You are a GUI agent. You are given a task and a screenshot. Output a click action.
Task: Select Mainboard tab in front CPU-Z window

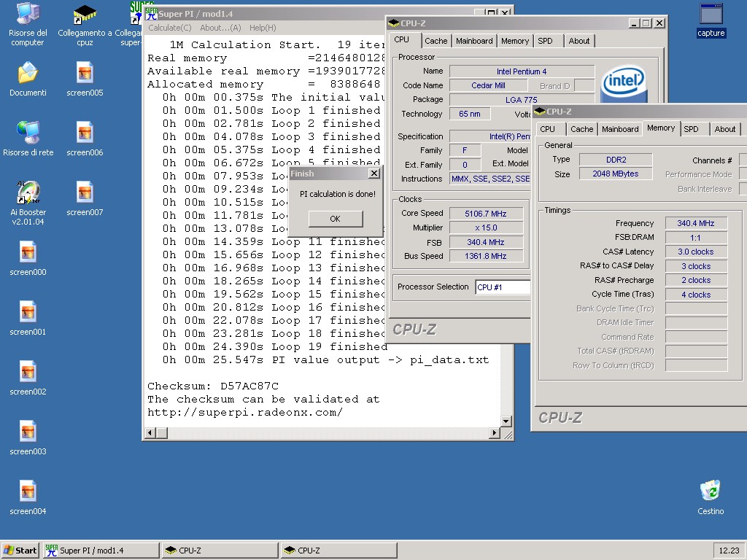620,129
